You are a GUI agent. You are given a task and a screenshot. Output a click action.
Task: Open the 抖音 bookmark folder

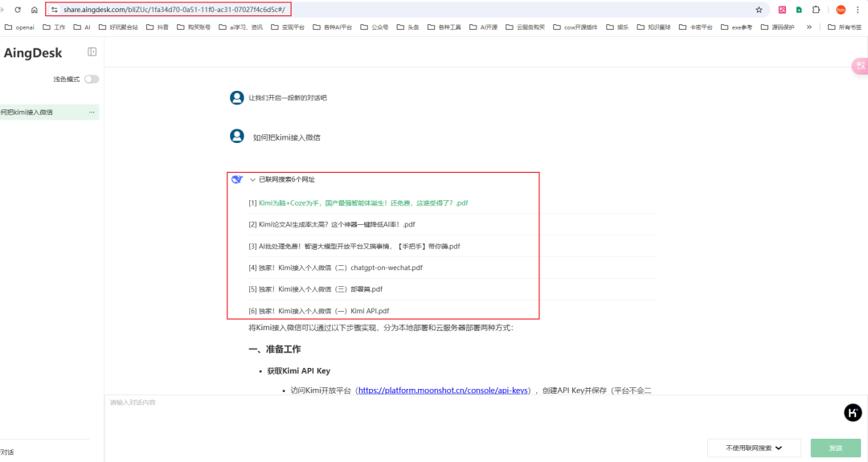pyautogui.click(x=158, y=27)
